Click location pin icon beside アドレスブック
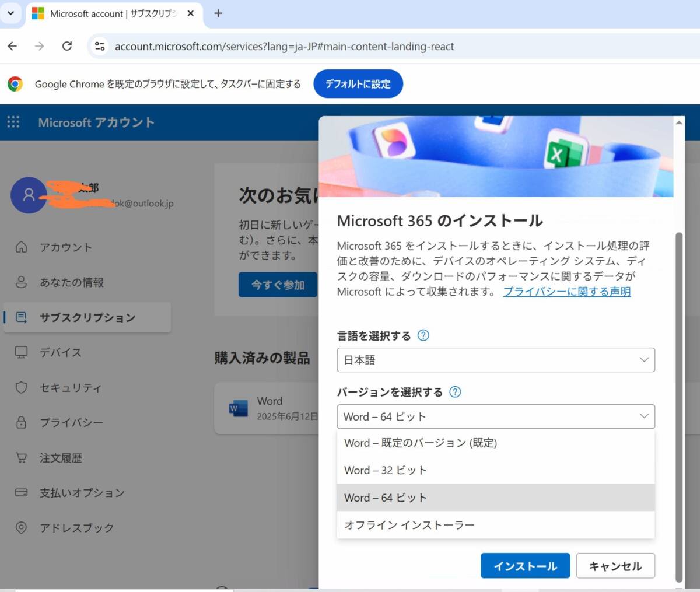Screen dimensions: 700x592 click(21, 528)
